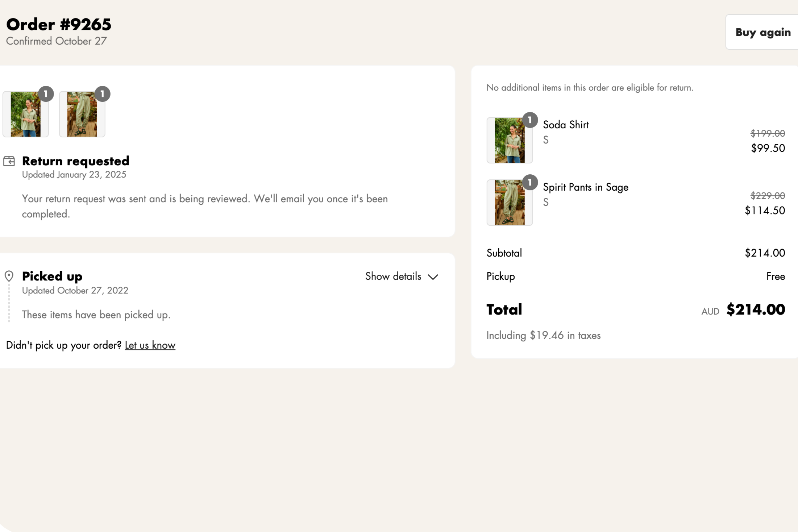The width and height of the screenshot is (798, 532).
Task: Click quantity badge on returned pants thumbnail
Action: pos(103,94)
